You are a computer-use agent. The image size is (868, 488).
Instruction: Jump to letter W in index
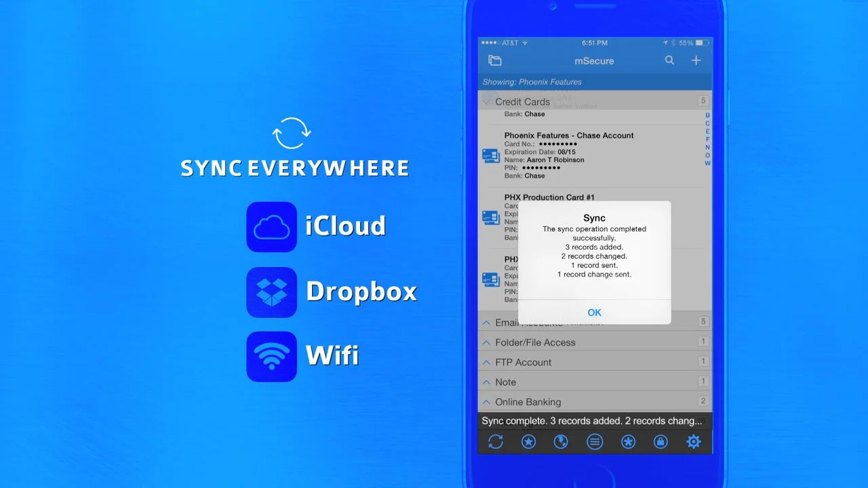pos(707,163)
